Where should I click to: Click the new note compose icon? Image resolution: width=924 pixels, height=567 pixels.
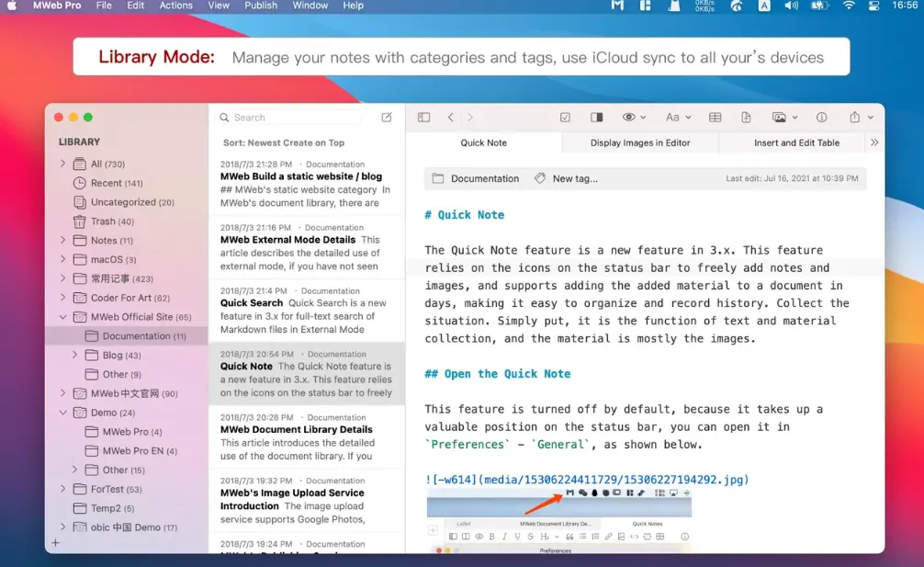pyautogui.click(x=387, y=118)
